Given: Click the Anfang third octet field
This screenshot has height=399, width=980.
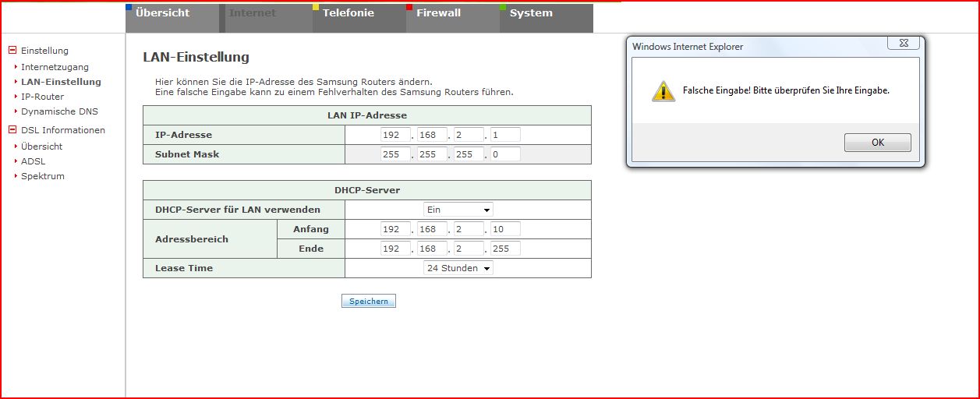Looking at the screenshot, I should (469, 229).
